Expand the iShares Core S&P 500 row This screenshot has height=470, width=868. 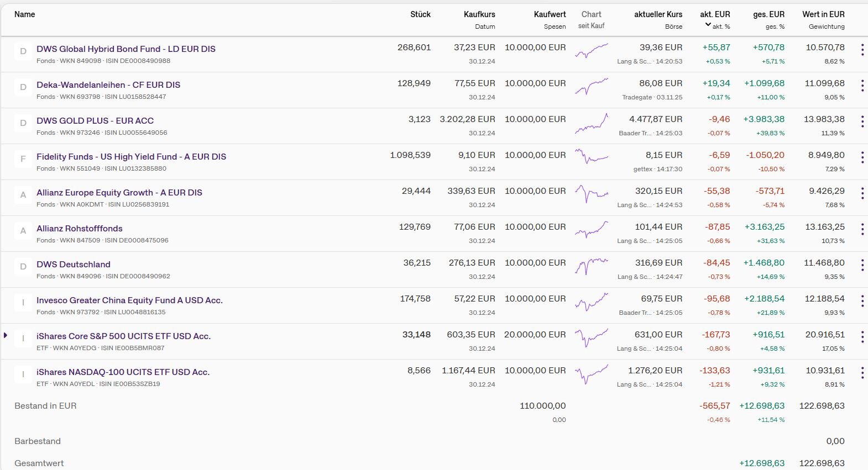point(6,335)
